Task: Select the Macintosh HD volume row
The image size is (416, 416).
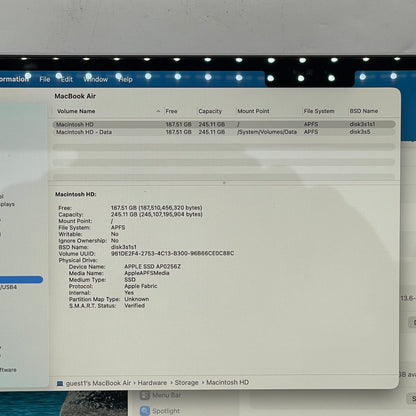Action: click(x=224, y=124)
